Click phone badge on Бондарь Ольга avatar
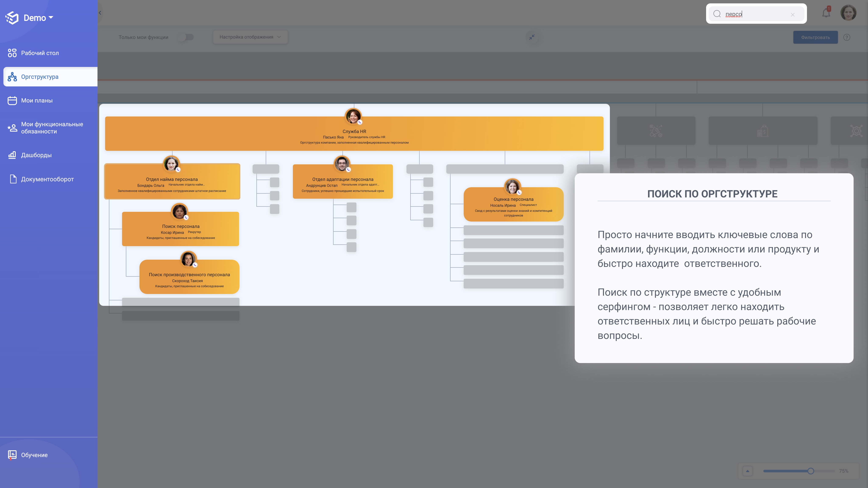The width and height of the screenshot is (868, 488). coord(178,170)
